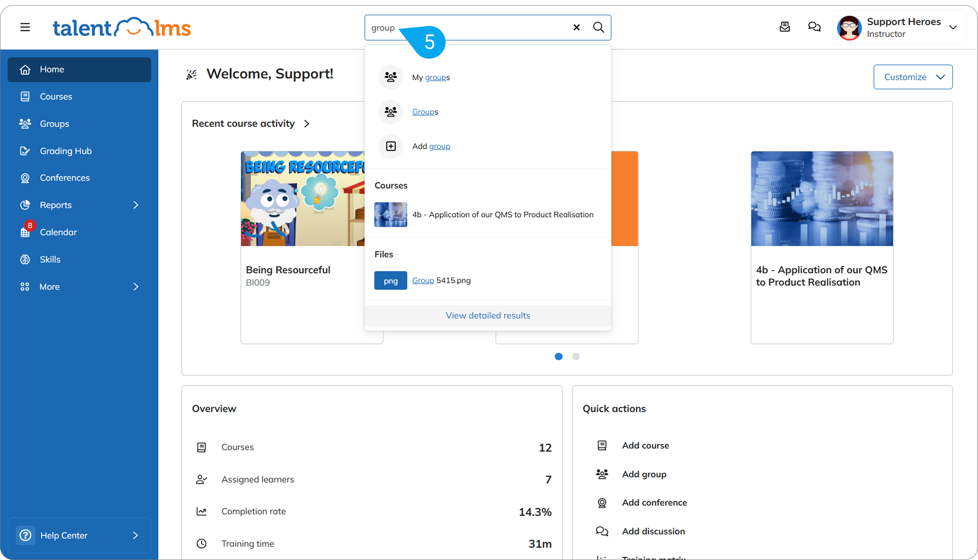Select Add group search result
This screenshot has width=978, height=560.
coord(488,146)
